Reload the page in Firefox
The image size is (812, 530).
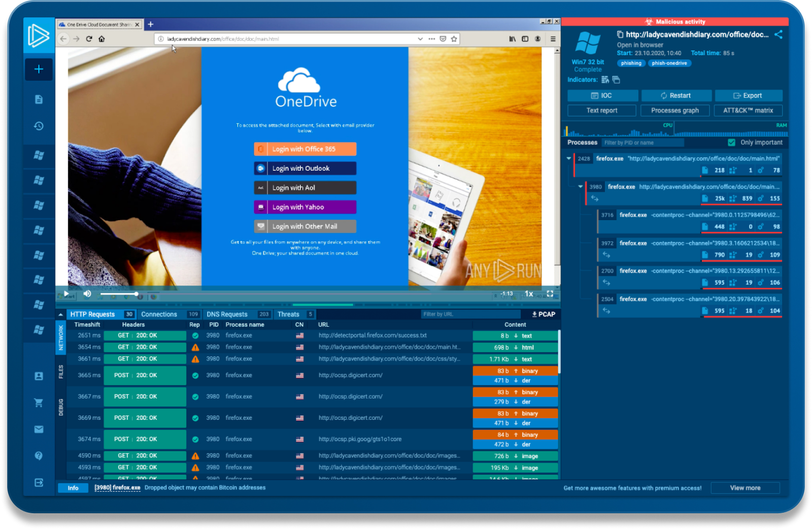click(x=89, y=39)
